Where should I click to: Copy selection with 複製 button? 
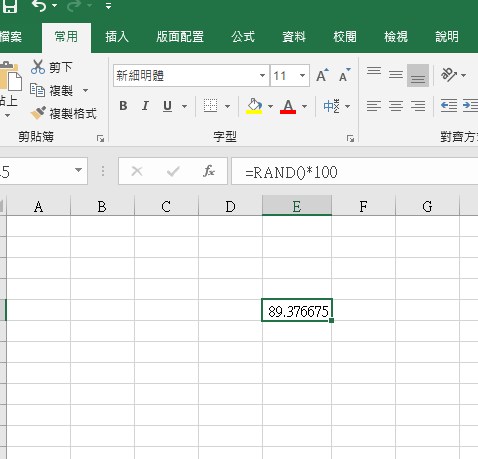52,90
